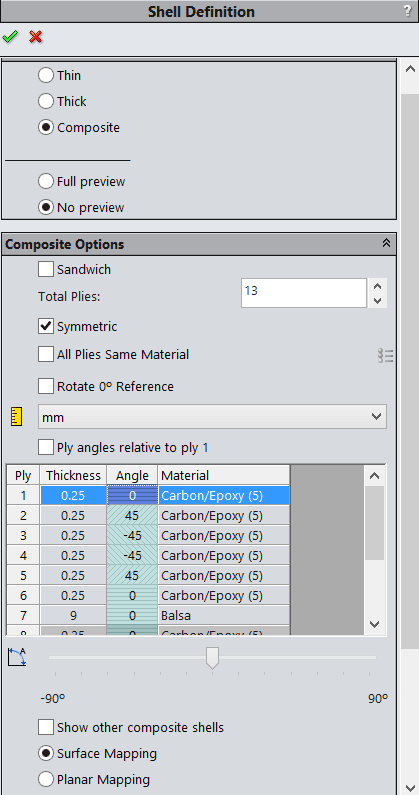Click the yellow ruler units icon

click(17, 416)
